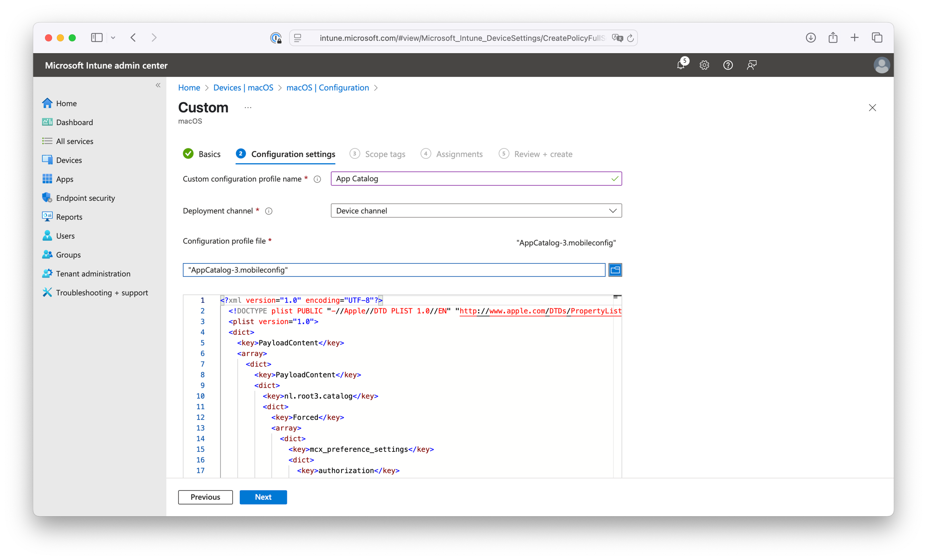The height and width of the screenshot is (560, 927).
Task: Select the Scope tags tab
Action: tap(377, 154)
